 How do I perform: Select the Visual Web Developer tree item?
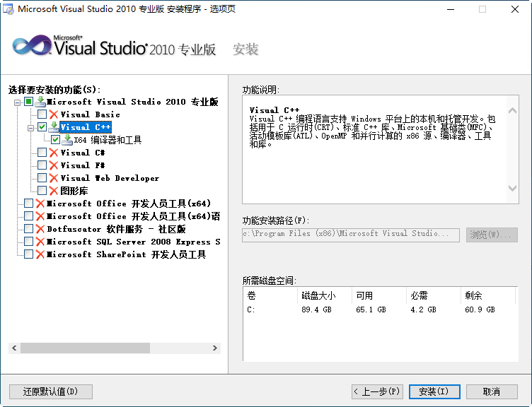click(x=110, y=178)
